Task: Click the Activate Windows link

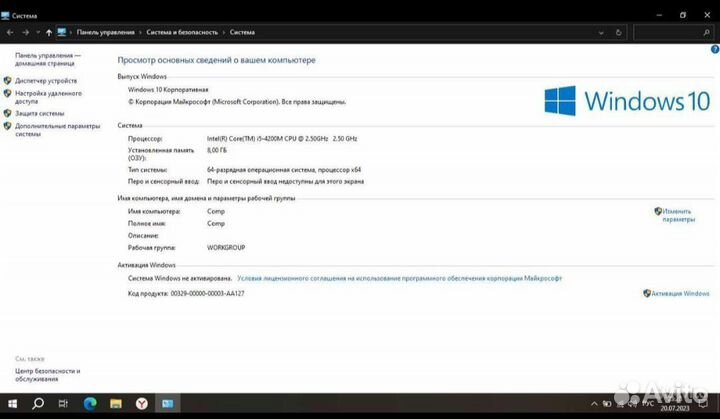Action: pyautogui.click(x=676, y=293)
